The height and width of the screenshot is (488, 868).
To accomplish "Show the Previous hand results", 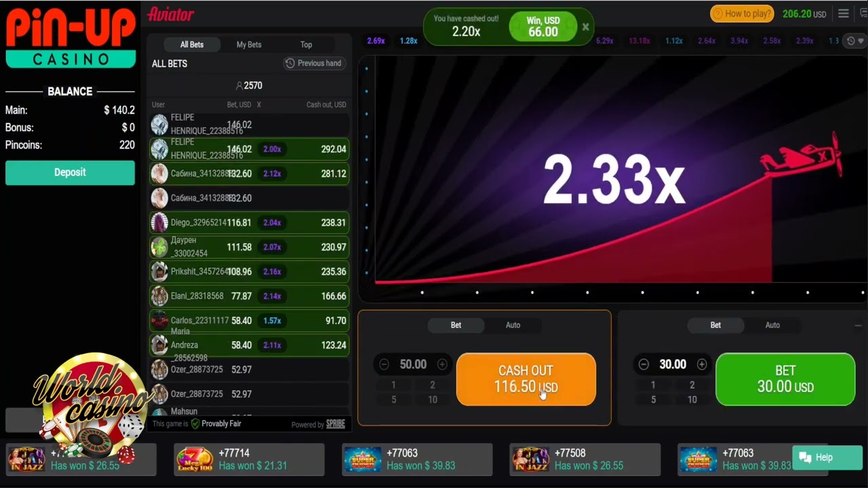I will click(x=313, y=63).
